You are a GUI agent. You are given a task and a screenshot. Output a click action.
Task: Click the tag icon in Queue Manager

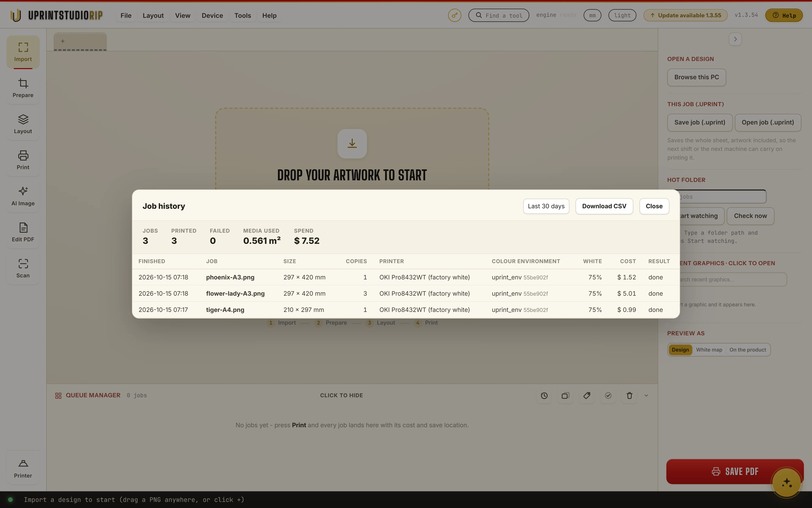[x=586, y=395]
